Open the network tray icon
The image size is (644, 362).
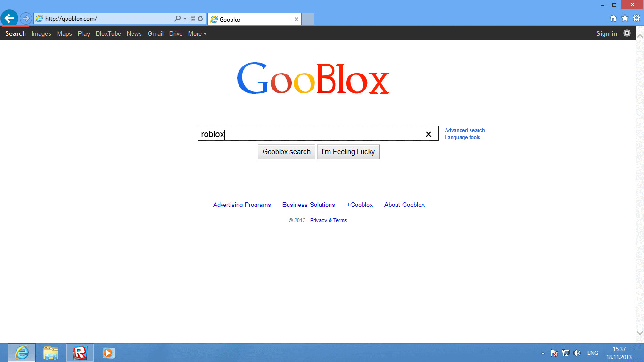click(x=566, y=353)
